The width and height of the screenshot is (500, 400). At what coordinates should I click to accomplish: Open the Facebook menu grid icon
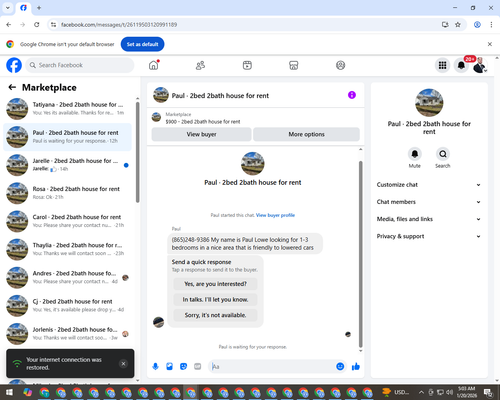tap(442, 65)
